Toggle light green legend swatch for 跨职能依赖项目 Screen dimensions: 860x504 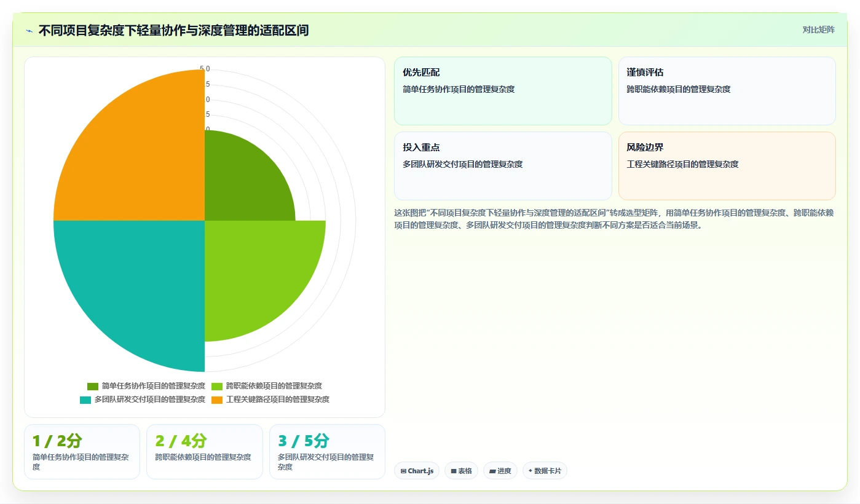217,387
